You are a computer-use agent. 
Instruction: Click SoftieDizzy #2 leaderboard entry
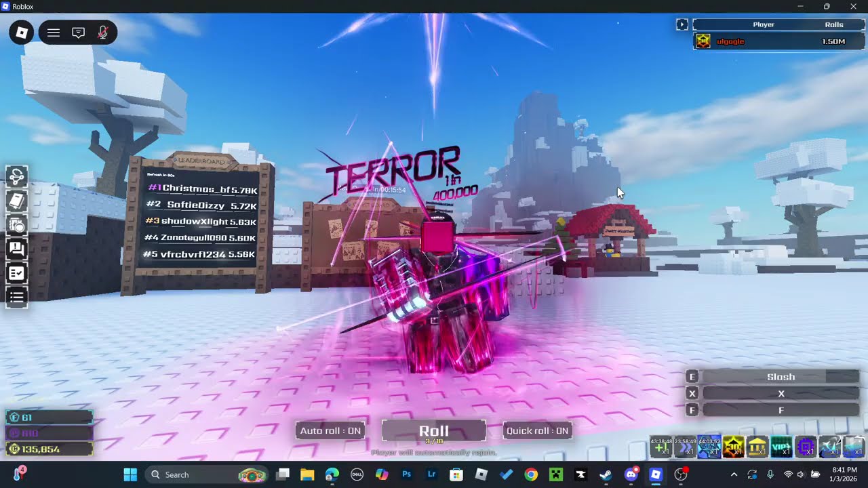click(x=202, y=205)
